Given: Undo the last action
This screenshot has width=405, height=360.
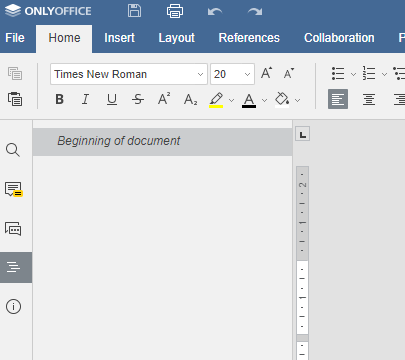Looking at the screenshot, I should tap(215, 12).
